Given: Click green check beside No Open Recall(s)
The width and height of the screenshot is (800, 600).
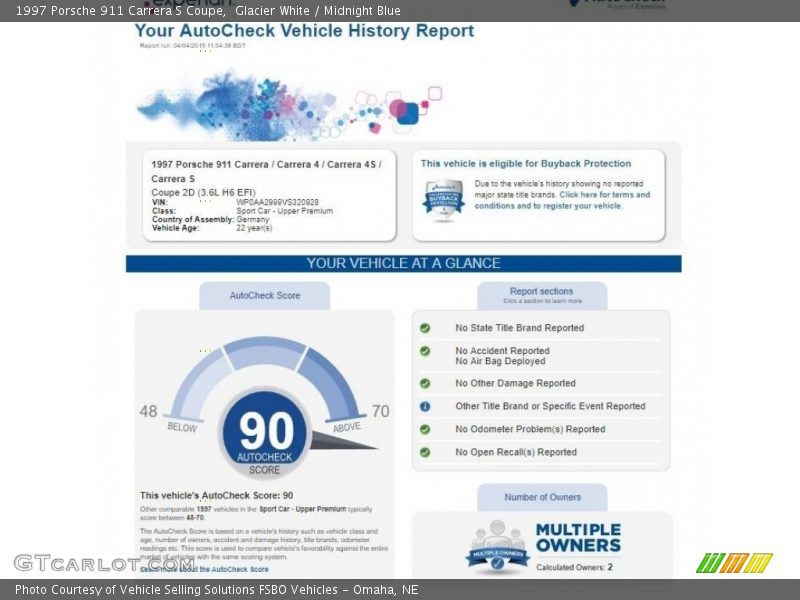Looking at the screenshot, I should coord(424,452).
